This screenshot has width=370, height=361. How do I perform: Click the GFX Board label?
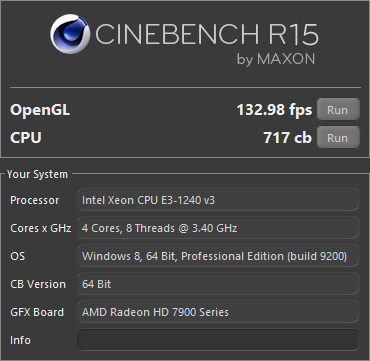tap(37, 312)
